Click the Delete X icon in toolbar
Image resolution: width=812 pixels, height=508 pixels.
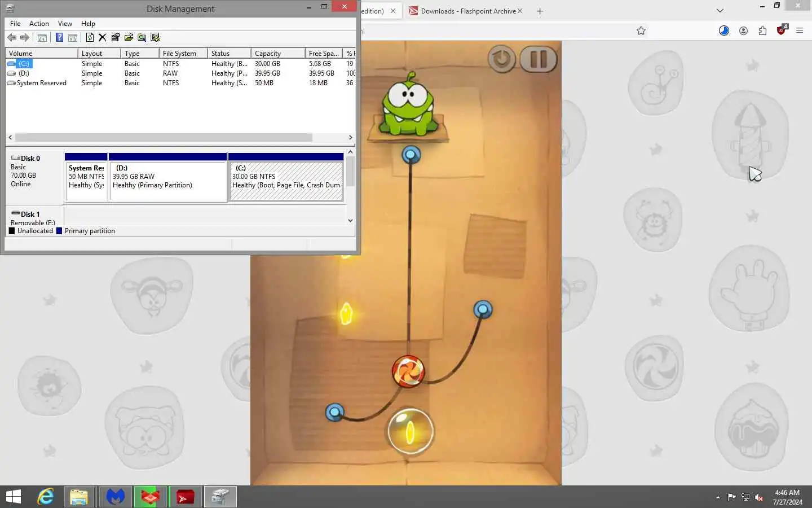[x=102, y=37]
